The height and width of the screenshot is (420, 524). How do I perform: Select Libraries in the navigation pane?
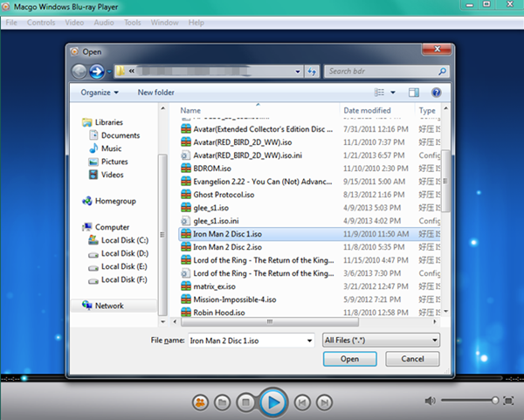coord(102,122)
